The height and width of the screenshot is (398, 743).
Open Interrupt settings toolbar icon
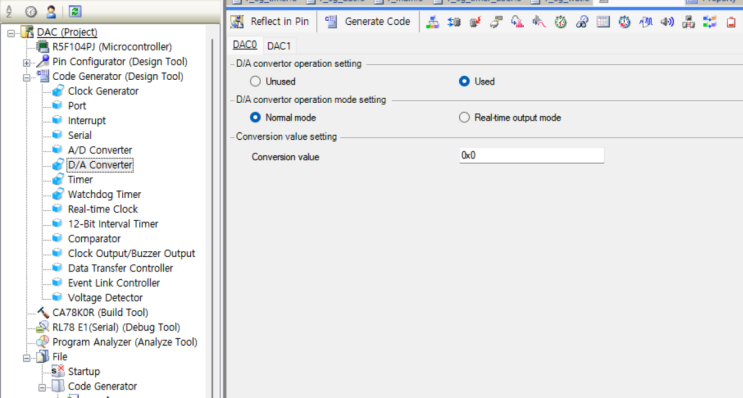(475, 22)
